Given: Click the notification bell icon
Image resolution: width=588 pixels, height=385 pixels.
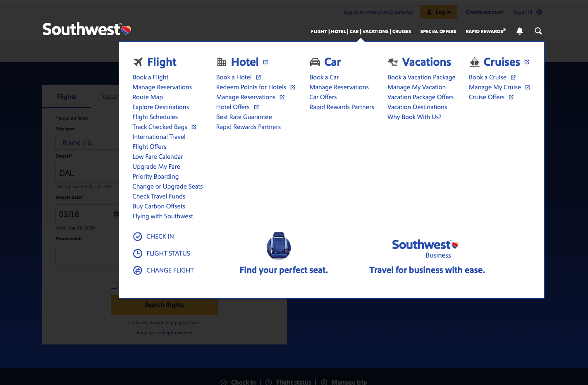Looking at the screenshot, I should (520, 31).
